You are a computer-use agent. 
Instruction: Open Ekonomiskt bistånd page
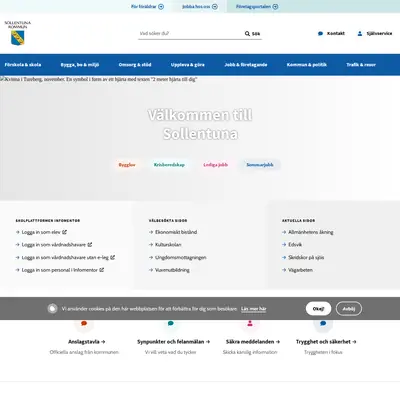pyautogui.click(x=176, y=232)
